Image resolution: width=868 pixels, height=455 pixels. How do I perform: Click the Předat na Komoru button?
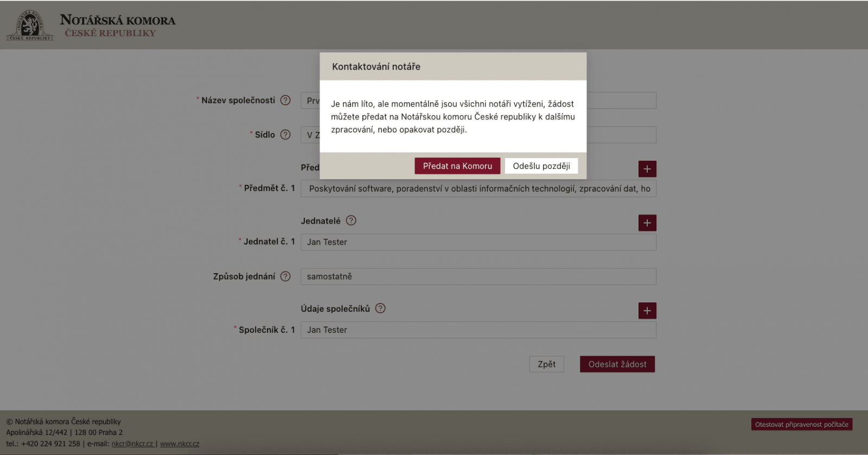457,166
